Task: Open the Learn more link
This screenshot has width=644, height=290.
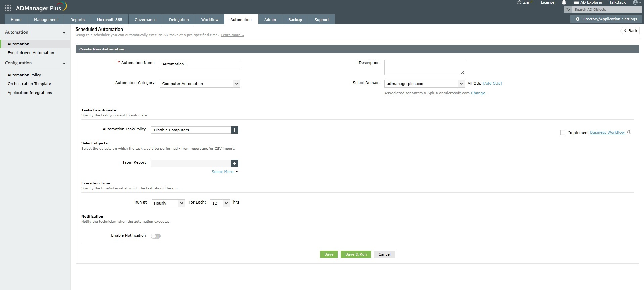Action: pyautogui.click(x=232, y=35)
